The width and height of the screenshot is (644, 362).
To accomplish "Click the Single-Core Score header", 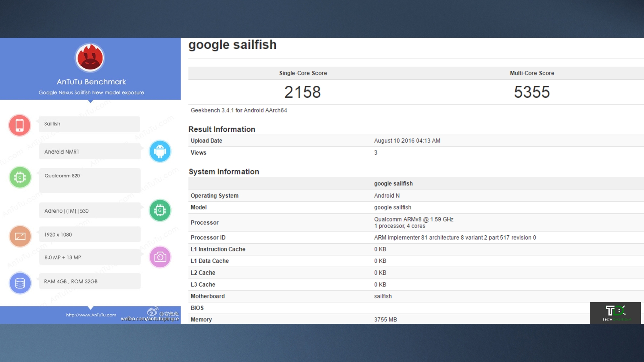I will tap(303, 73).
